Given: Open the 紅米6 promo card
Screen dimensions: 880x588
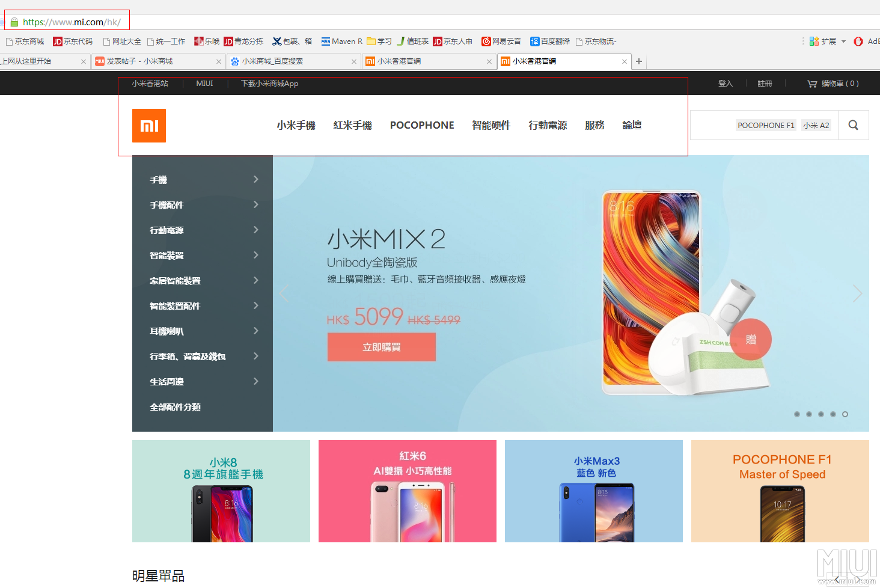Looking at the screenshot, I should 408,491.
